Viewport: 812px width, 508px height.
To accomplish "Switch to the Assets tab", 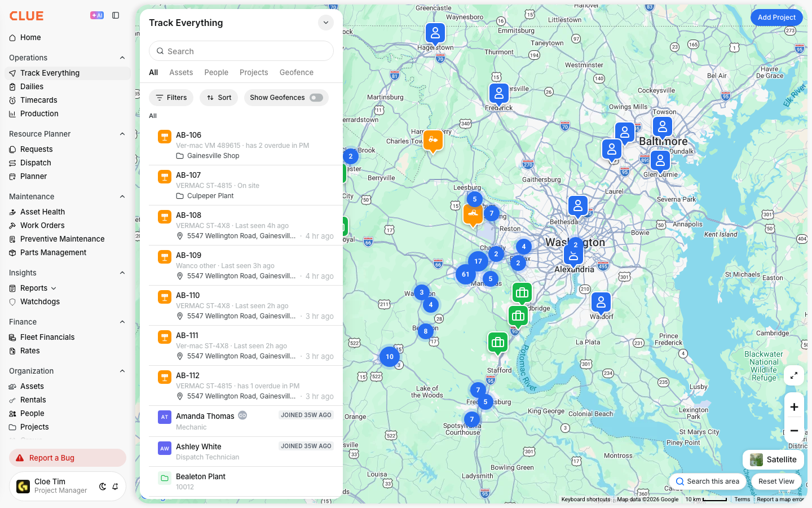I will (x=181, y=72).
